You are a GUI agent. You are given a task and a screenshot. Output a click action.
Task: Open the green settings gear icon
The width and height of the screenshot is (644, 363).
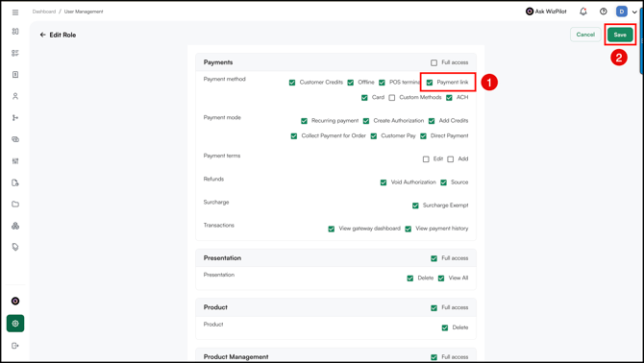(x=15, y=324)
